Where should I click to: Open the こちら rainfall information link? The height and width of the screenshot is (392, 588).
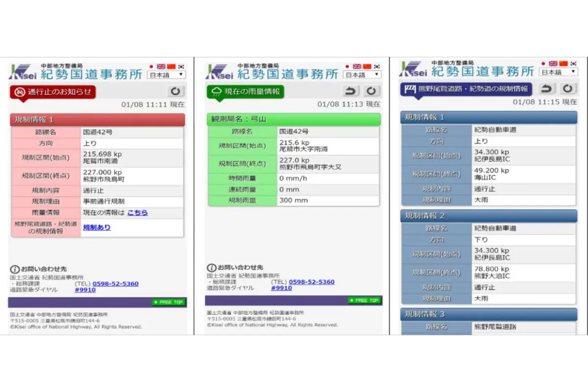137,213
